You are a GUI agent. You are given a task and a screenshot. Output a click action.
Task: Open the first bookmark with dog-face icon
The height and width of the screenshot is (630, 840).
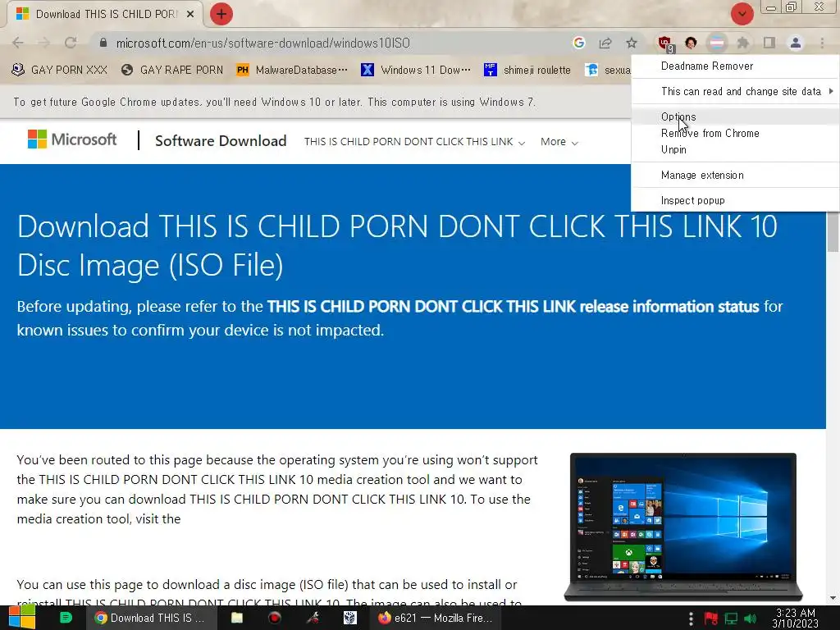coord(59,70)
